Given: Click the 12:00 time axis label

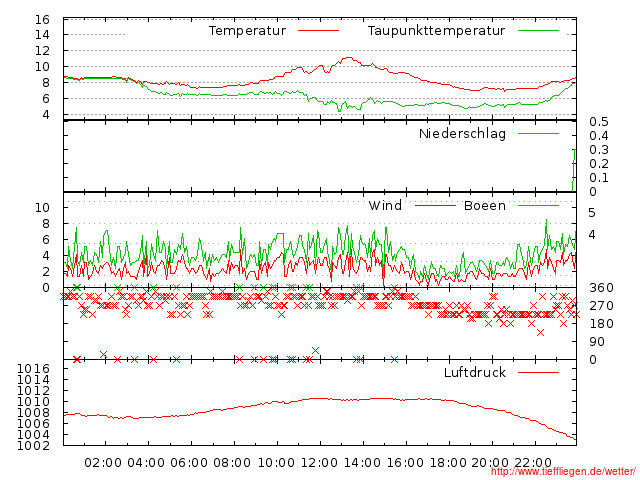Looking at the screenshot, I should tap(319, 463).
